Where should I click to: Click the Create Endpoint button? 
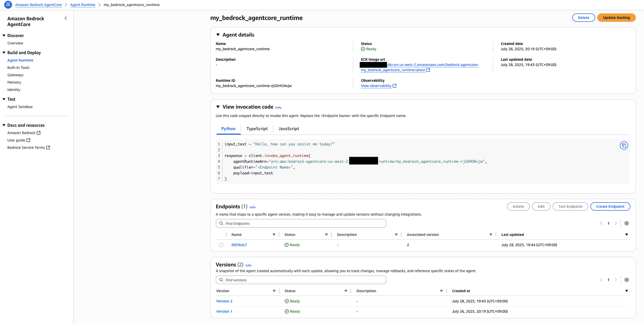610,206
